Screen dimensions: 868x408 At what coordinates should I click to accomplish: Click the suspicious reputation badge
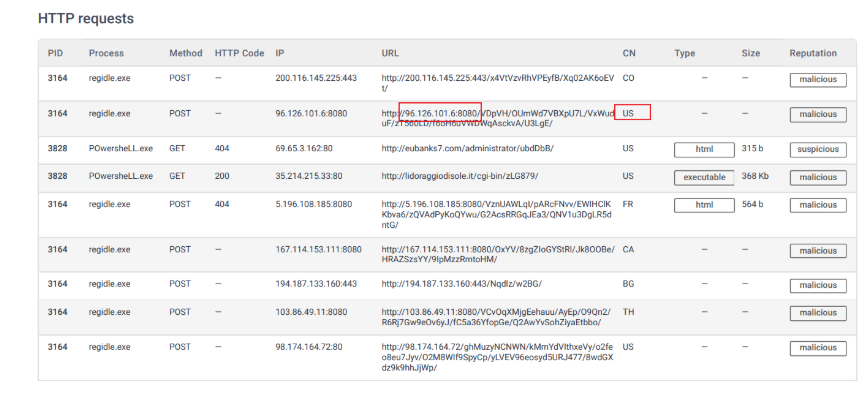point(817,149)
